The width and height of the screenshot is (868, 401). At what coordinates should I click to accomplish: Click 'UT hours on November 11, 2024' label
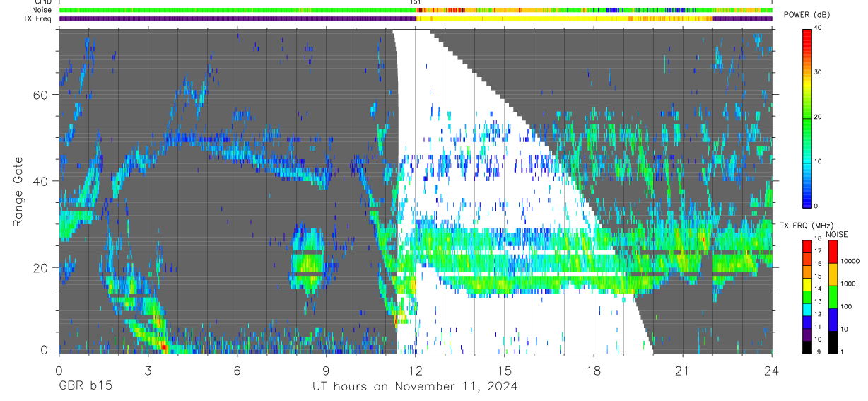tap(416, 386)
